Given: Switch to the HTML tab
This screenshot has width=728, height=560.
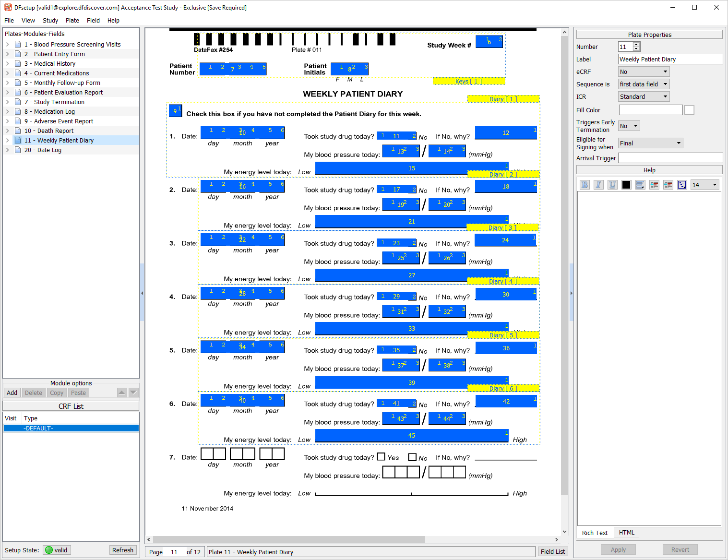Looking at the screenshot, I should tap(626, 533).
